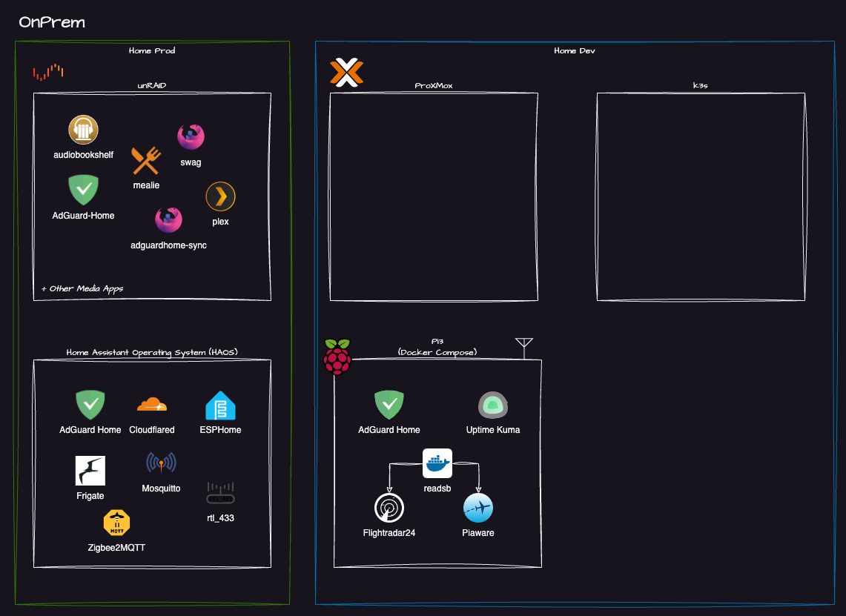Select the rtl_433 receiver icon
The height and width of the screenshot is (616, 846).
click(221, 493)
